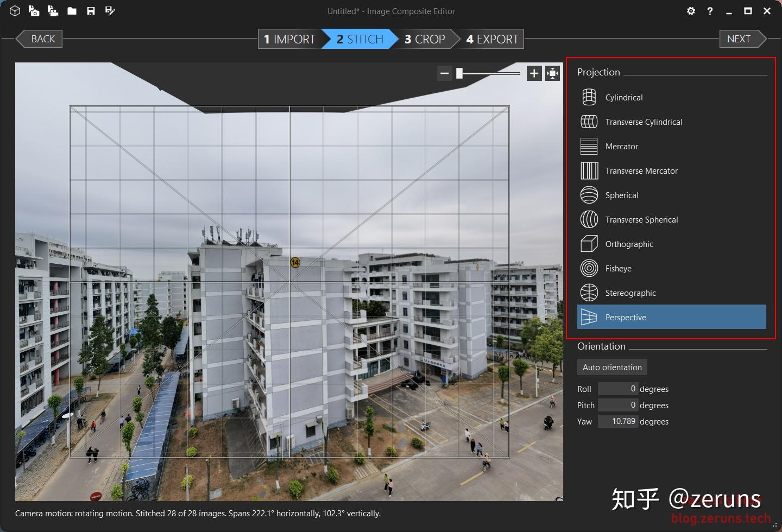The width and height of the screenshot is (782, 532).
Task: Select the Mercator projection option
Action: pyautogui.click(x=589, y=146)
